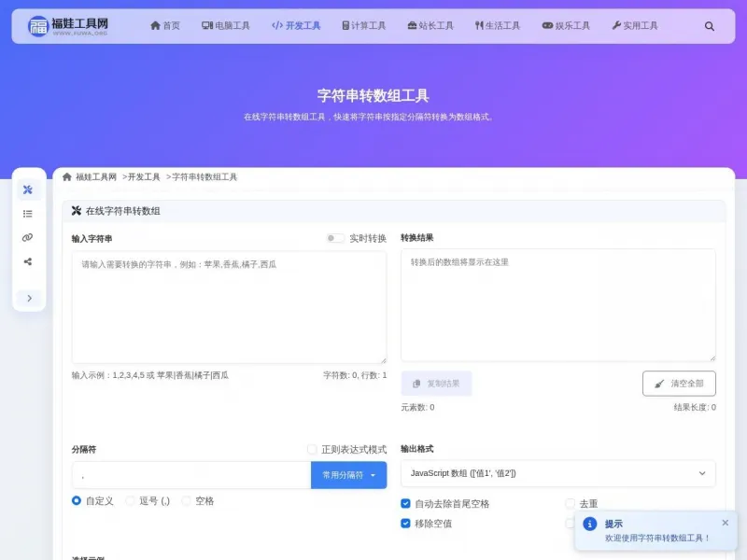The image size is (747, 560).
Task: Expand the 娱乐工具 navigation menu
Action: point(564,26)
